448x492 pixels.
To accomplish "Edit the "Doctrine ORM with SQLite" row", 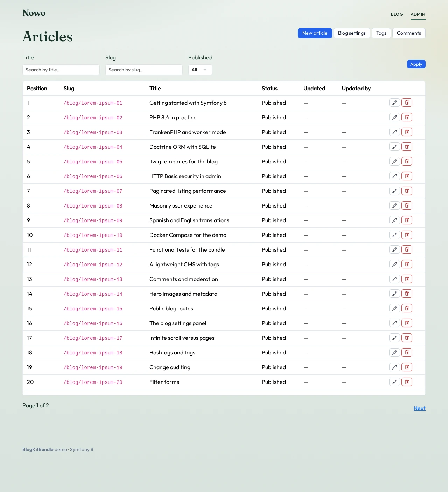I will [394, 147].
